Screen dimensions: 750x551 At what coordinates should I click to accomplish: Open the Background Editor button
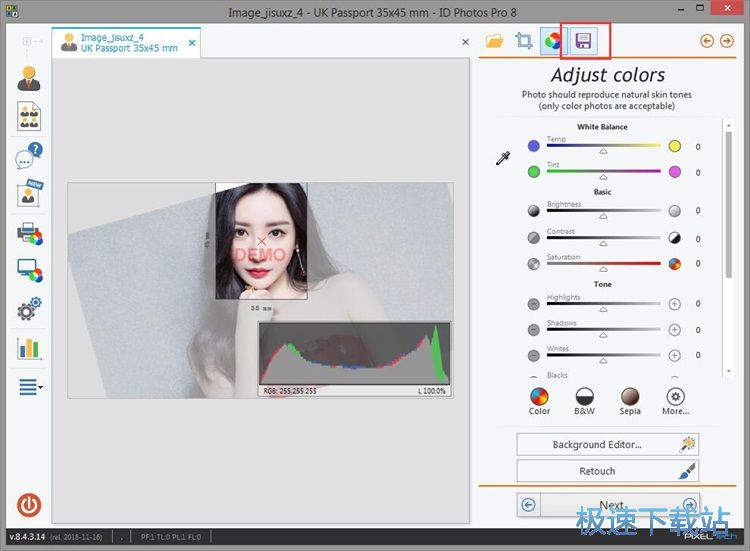607,444
